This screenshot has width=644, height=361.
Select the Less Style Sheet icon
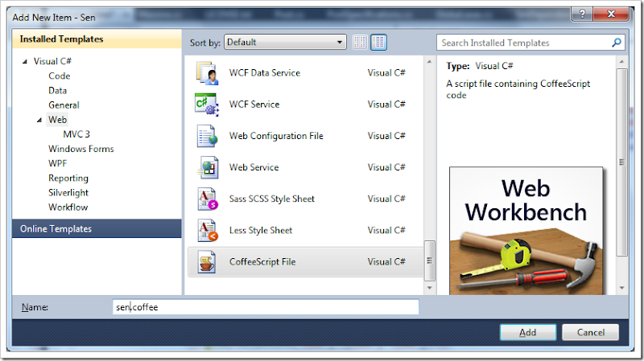click(x=208, y=231)
